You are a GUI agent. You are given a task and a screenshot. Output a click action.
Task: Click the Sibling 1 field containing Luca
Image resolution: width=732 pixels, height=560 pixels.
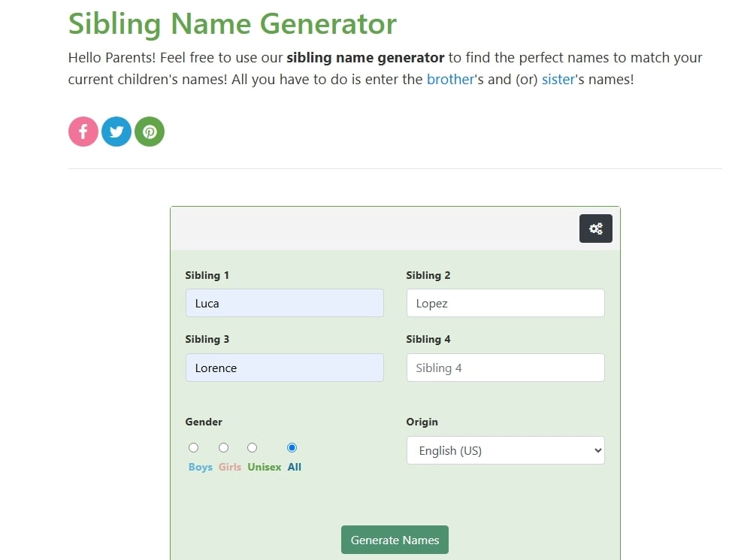click(x=284, y=303)
